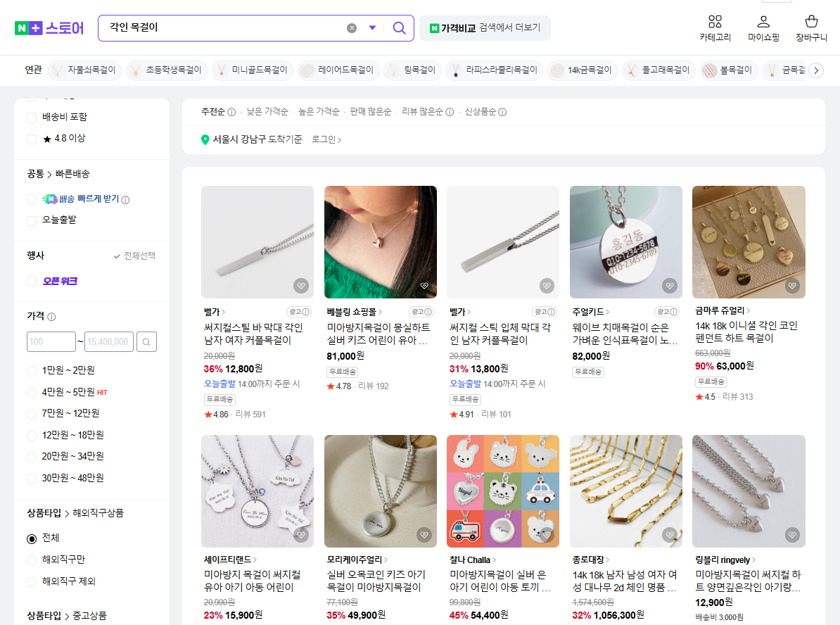
Task: Open the 베블링 쇼핑몰 store chevron
Action: pyautogui.click(x=380, y=312)
